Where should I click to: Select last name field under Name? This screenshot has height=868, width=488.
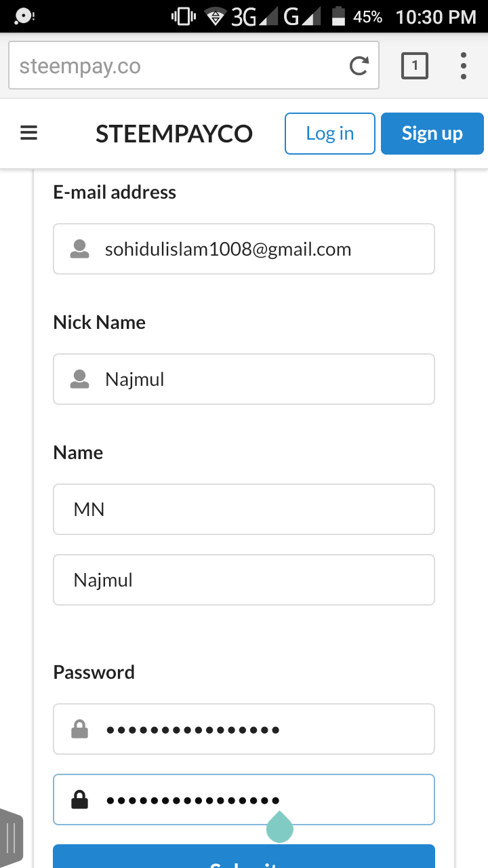[244, 580]
